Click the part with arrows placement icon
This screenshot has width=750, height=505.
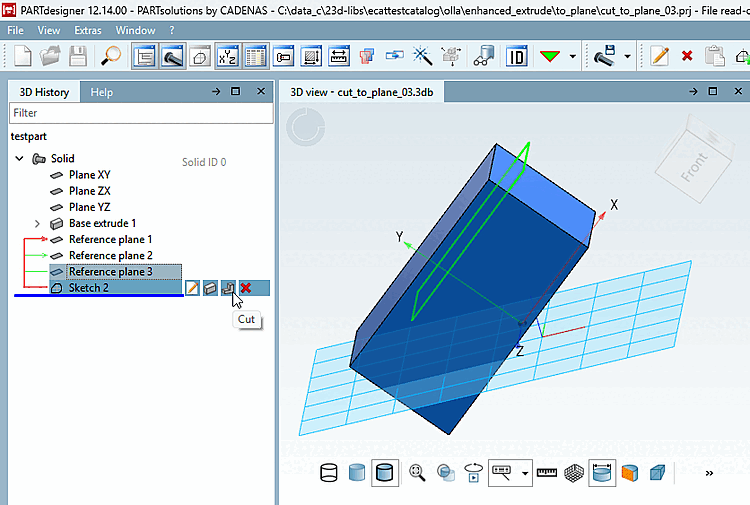coord(451,56)
